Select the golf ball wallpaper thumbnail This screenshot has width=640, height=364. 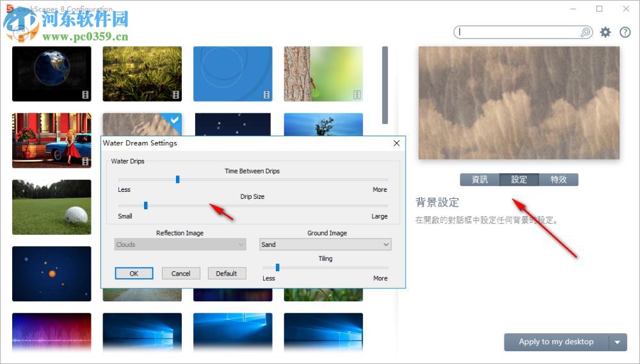tap(52, 207)
